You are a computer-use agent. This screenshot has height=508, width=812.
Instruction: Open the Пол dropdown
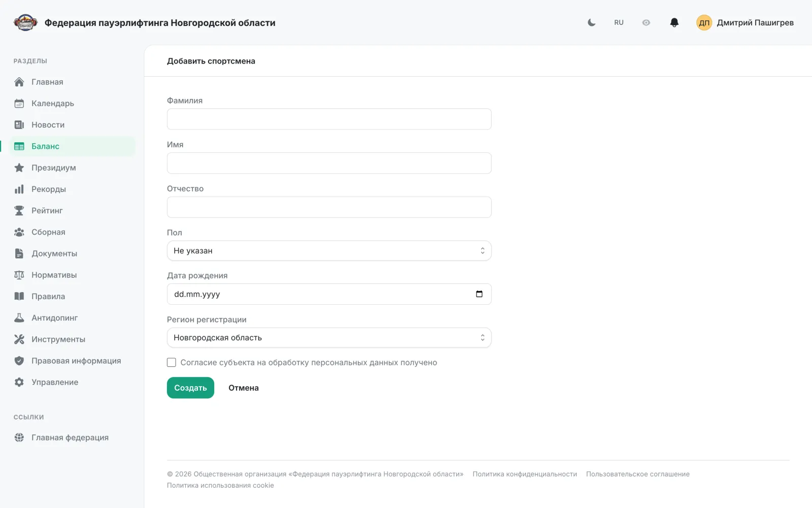click(x=329, y=250)
